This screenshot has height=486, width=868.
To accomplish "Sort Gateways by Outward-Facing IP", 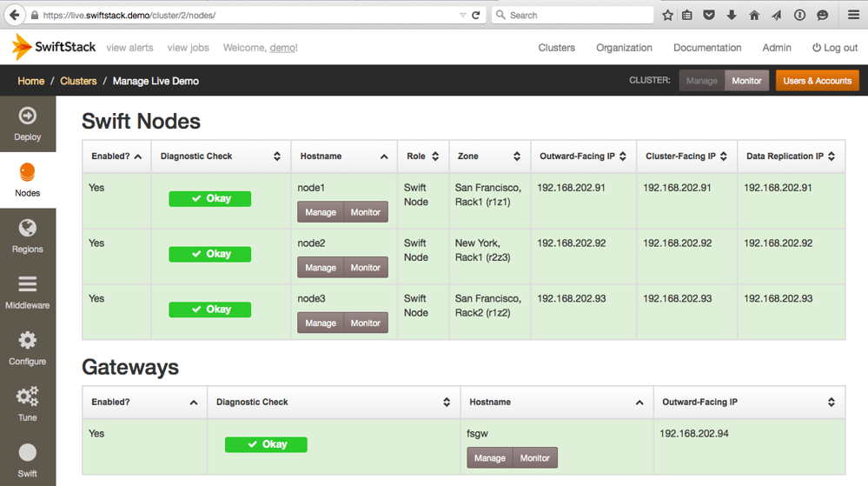I will (749, 403).
